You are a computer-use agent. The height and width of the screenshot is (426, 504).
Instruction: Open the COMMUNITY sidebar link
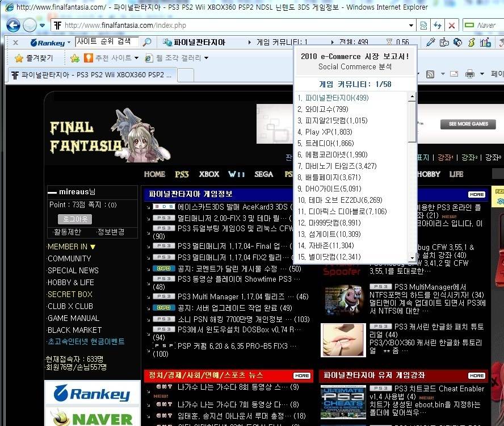point(69,258)
